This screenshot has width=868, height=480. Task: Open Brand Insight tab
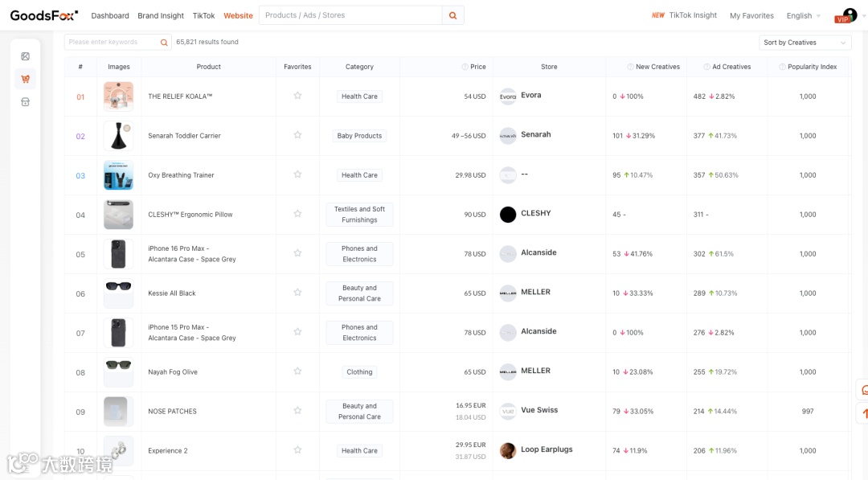tap(161, 15)
